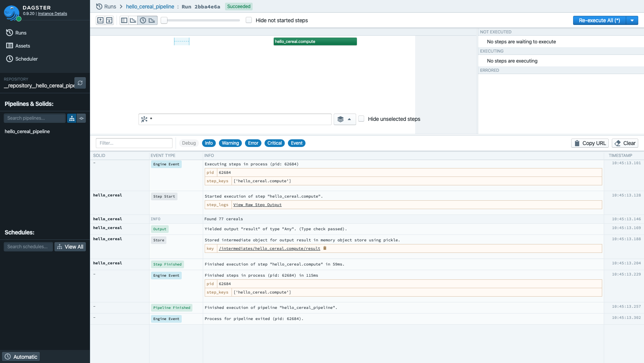This screenshot has height=363, width=644.
Task: Click the step selection query input
Action: pyautogui.click(x=235, y=119)
